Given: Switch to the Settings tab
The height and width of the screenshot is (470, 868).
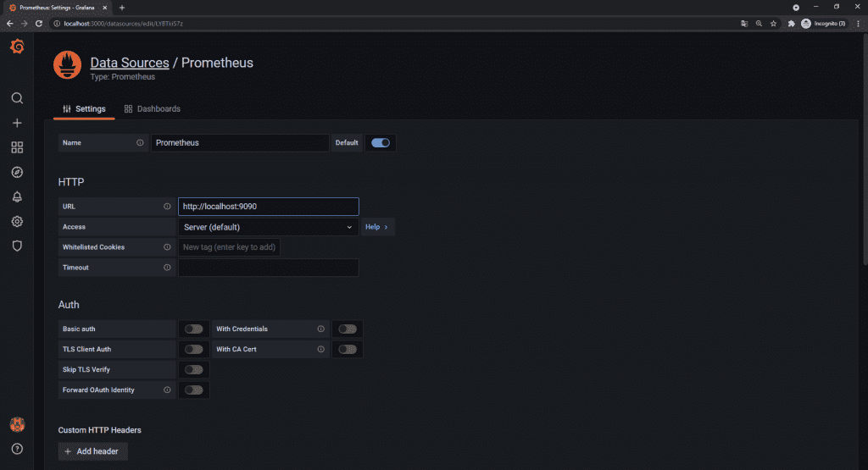Looking at the screenshot, I should pyautogui.click(x=84, y=109).
